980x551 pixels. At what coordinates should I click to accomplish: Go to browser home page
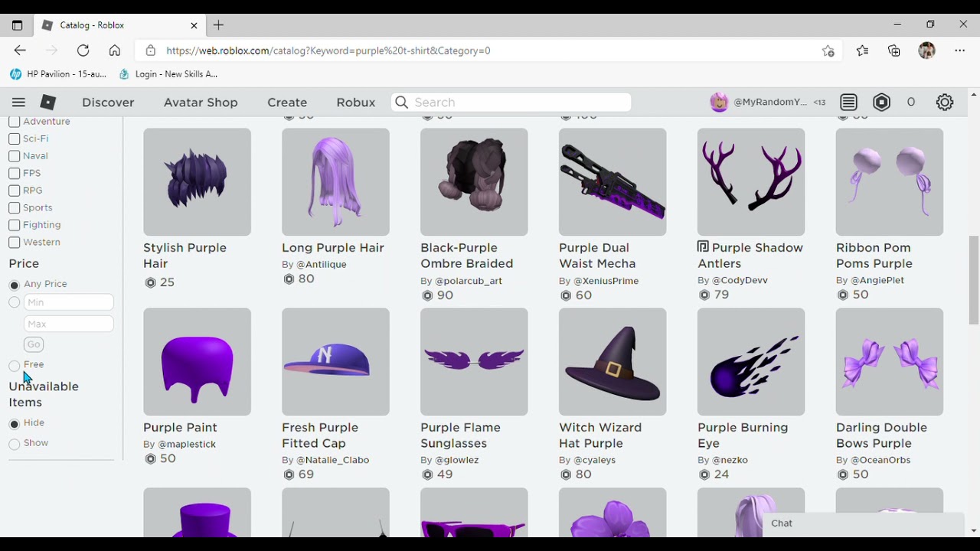pos(115,51)
